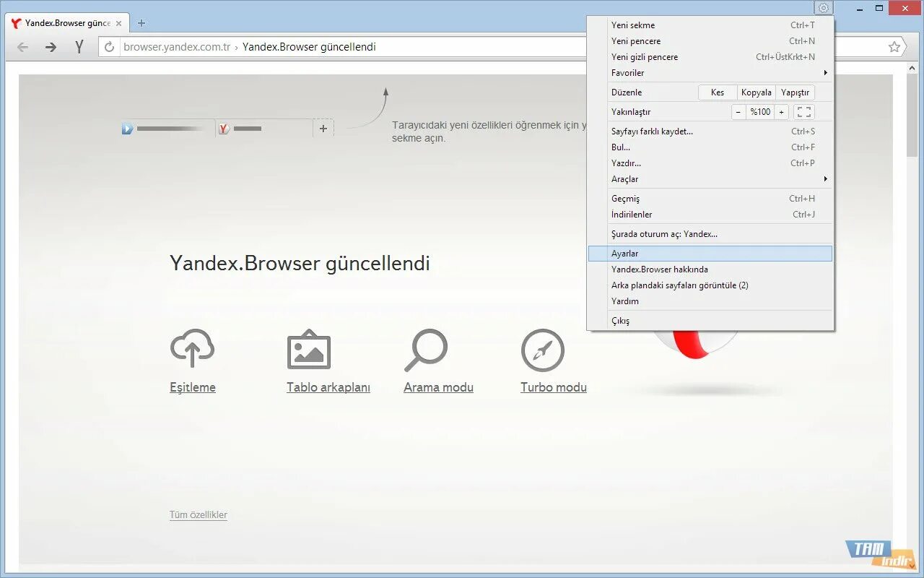Open the Arama modu link
This screenshot has width=924, height=578.
click(x=439, y=388)
